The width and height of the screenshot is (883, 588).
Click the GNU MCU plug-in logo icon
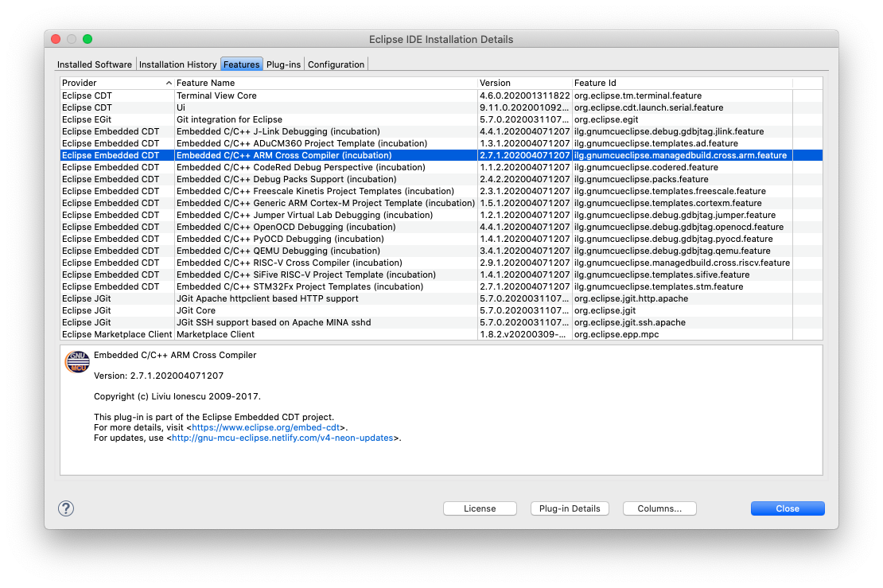(x=76, y=361)
